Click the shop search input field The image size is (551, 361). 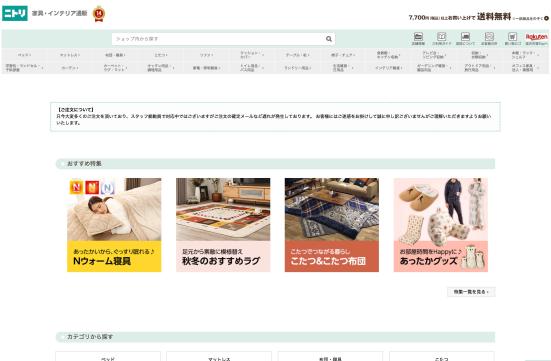[x=218, y=39]
